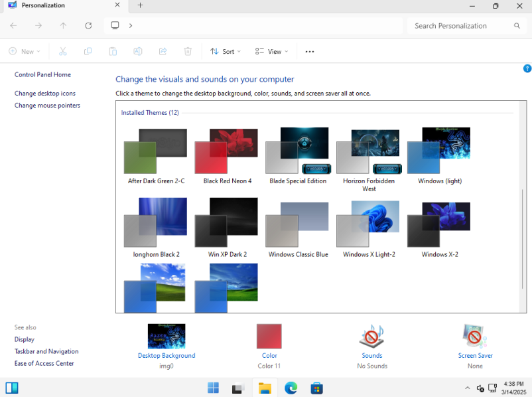Open the blue Help question mark

point(527,68)
